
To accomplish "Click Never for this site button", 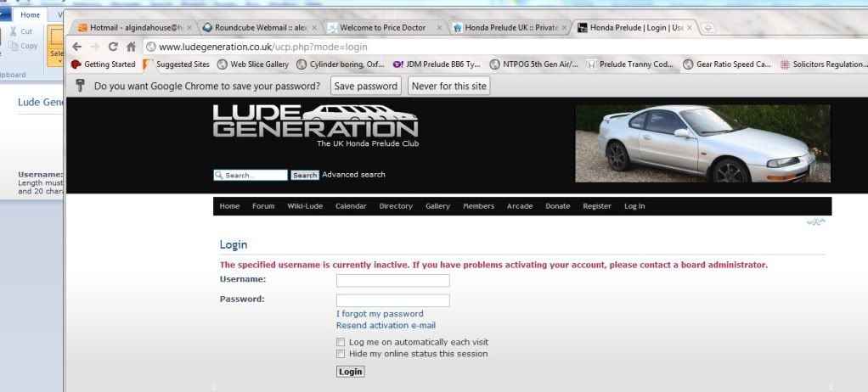I will (x=449, y=86).
